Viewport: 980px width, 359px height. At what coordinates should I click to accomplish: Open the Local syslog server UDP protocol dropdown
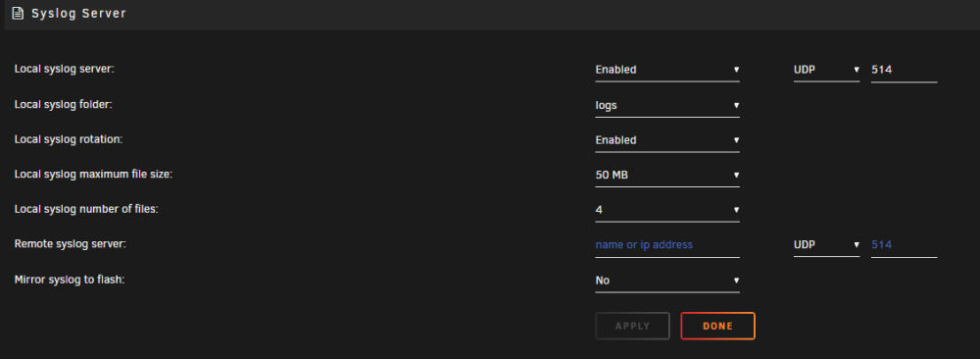click(x=826, y=70)
